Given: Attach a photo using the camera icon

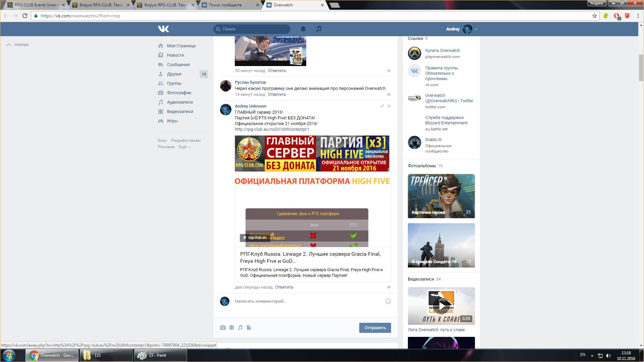Looking at the screenshot, I should (223, 328).
